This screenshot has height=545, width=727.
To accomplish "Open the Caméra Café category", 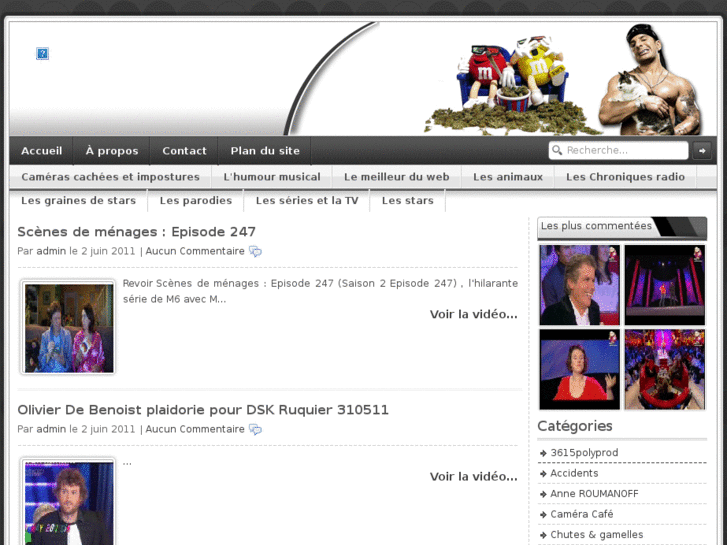I will coord(581,514).
